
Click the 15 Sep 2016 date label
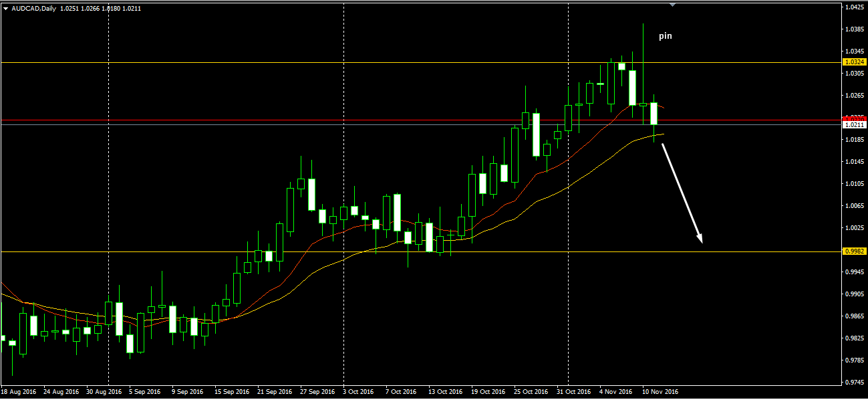[x=233, y=392]
